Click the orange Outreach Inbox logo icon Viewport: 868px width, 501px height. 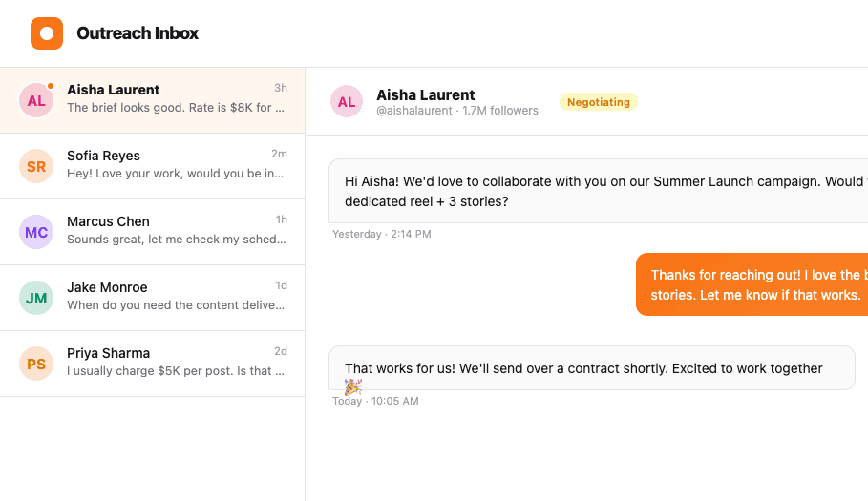[x=46, y=33]
